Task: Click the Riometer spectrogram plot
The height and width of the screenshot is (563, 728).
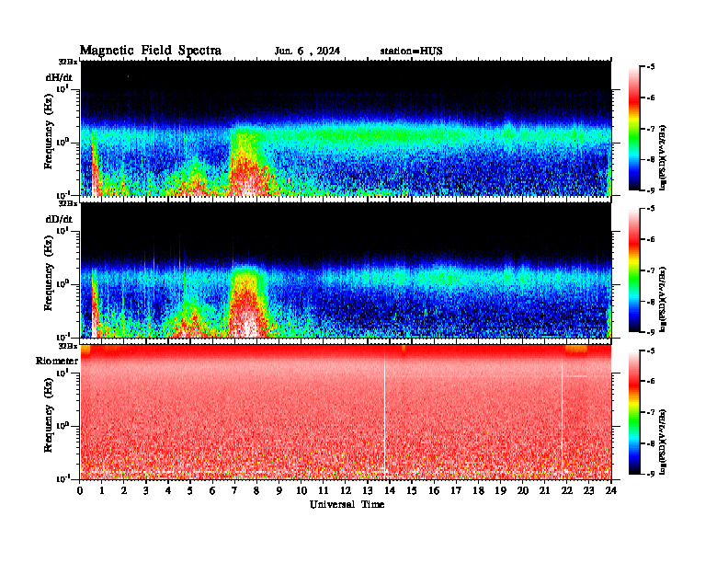Action: (x=346, y=412)
